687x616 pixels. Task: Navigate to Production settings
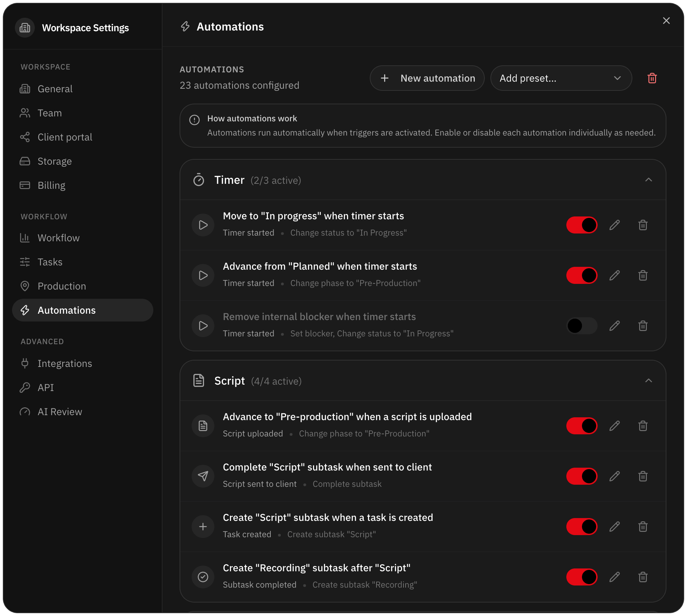click(x=83, y=286)
